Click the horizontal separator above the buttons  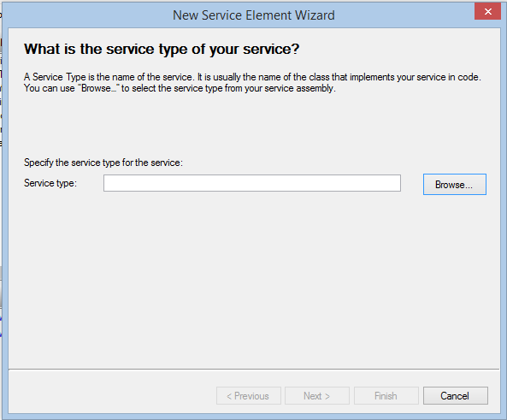point(254,369)
